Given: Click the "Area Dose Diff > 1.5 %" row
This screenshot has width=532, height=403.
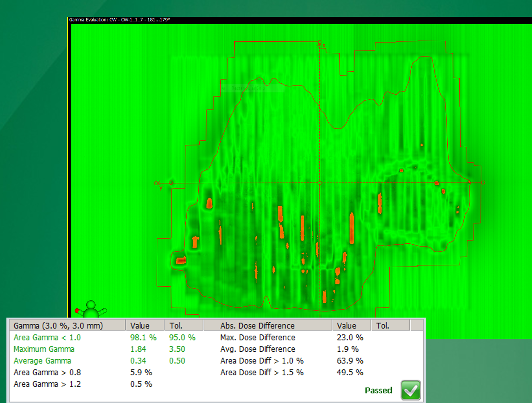Looking at the screenshot, I should [x=262, y=373].
